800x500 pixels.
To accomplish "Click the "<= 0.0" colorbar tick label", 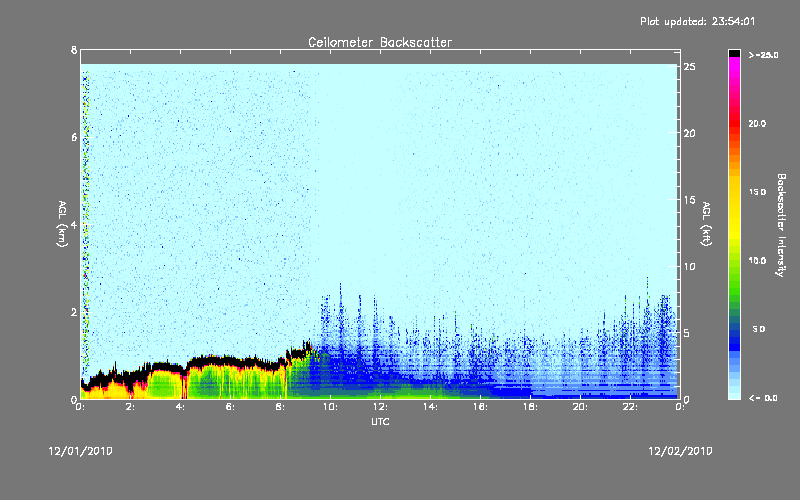I will (763, 398).
